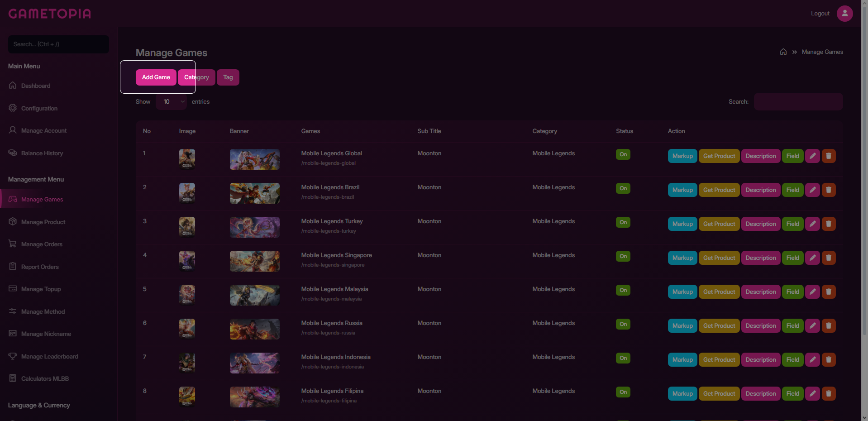Image resolution: width=868 pixels, height=421 pixels.
Task: Edit Mobile Legends Malaysia with pencil icon
Action: [812, 292]
